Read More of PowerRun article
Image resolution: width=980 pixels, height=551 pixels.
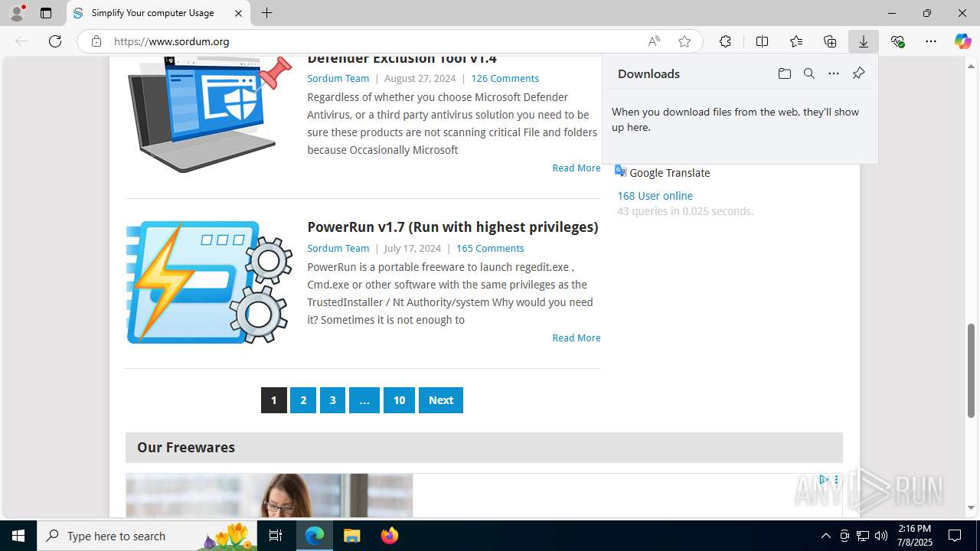tap(577, 337)
